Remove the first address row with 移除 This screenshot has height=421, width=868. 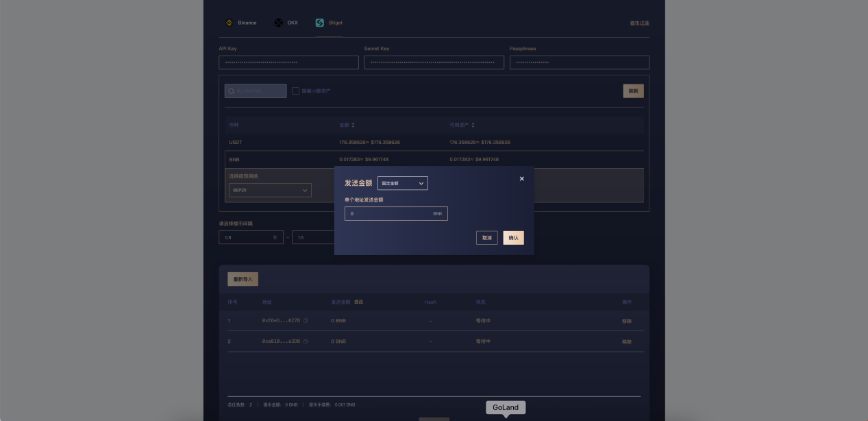coord(626,321)
